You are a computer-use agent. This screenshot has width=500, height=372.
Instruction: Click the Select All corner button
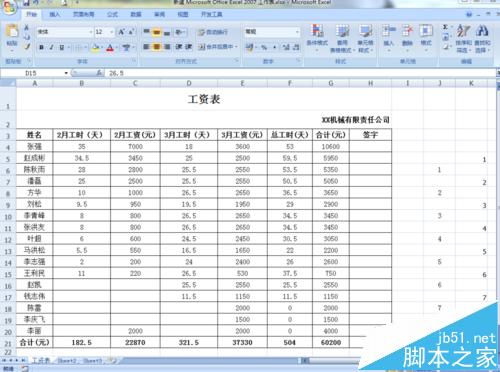pos(8,83)
